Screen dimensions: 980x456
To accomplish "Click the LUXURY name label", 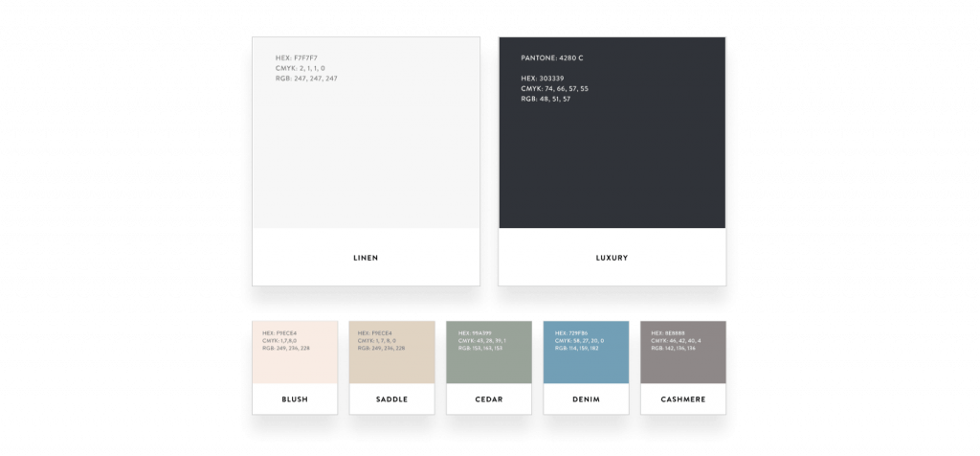I will pyautogui.click(x=612, y=258).
